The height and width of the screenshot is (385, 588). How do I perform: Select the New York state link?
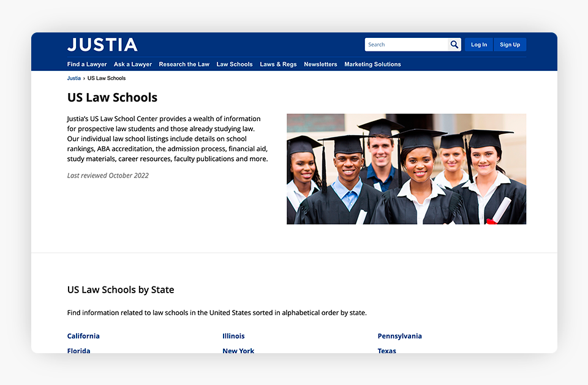238,350
